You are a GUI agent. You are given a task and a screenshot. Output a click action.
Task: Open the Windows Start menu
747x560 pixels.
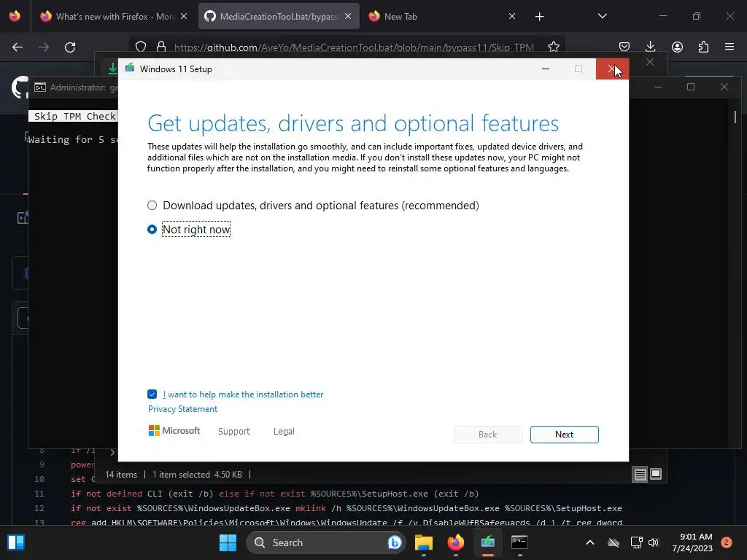pyautogui.click(x=228, y=542)
